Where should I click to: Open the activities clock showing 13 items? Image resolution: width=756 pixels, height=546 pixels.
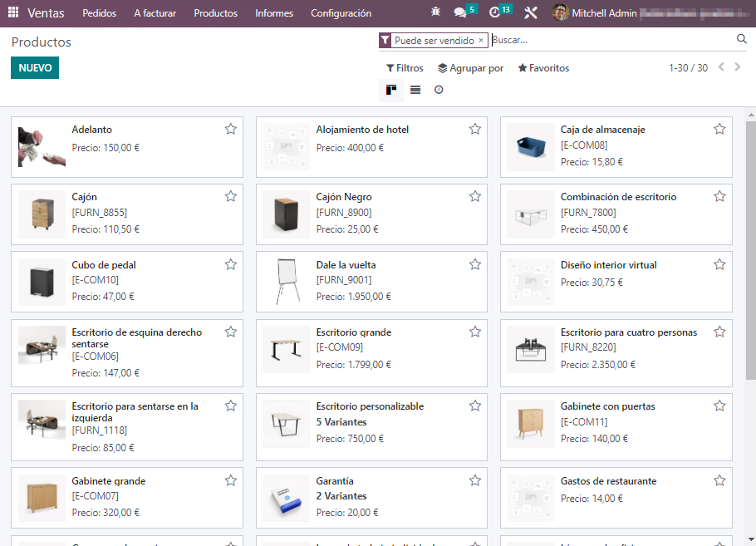(494, 12)
